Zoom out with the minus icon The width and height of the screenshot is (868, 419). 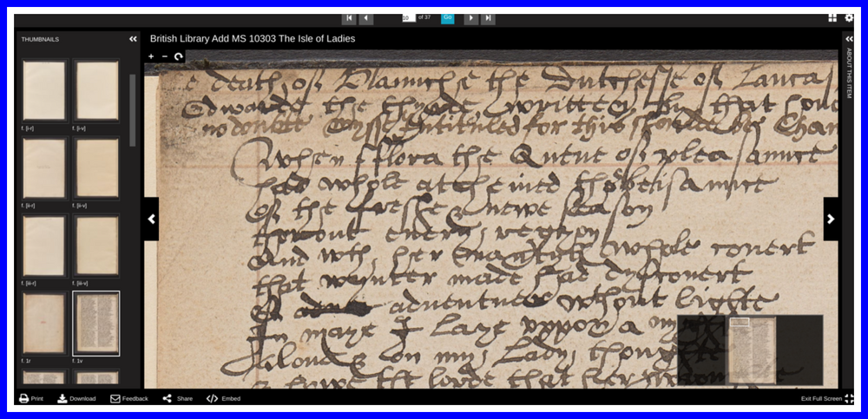(164, 56)
